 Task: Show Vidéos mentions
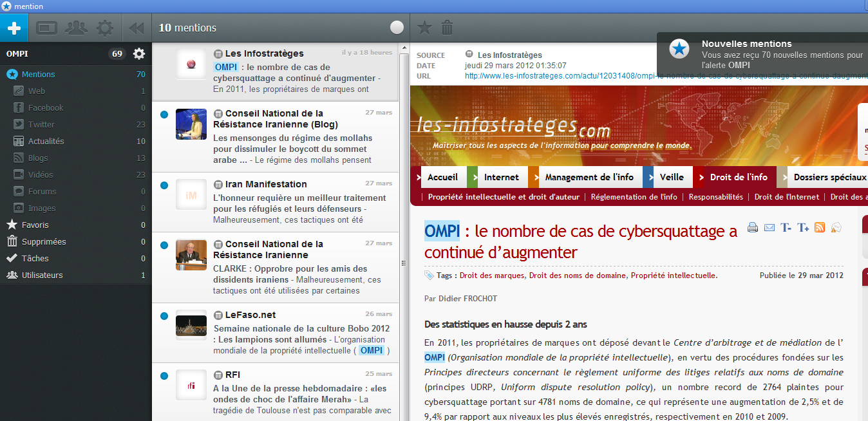click(x=76, y=174)
